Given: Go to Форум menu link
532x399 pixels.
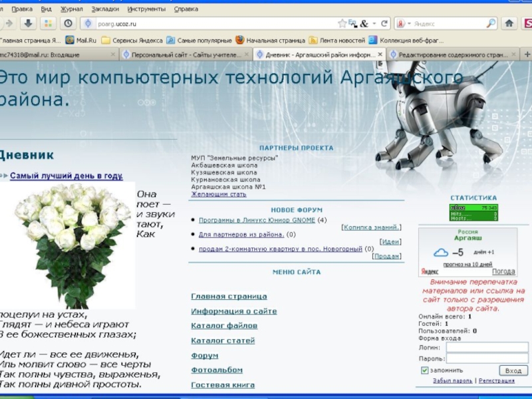Looking at the screenshot, I should [205, 356].
